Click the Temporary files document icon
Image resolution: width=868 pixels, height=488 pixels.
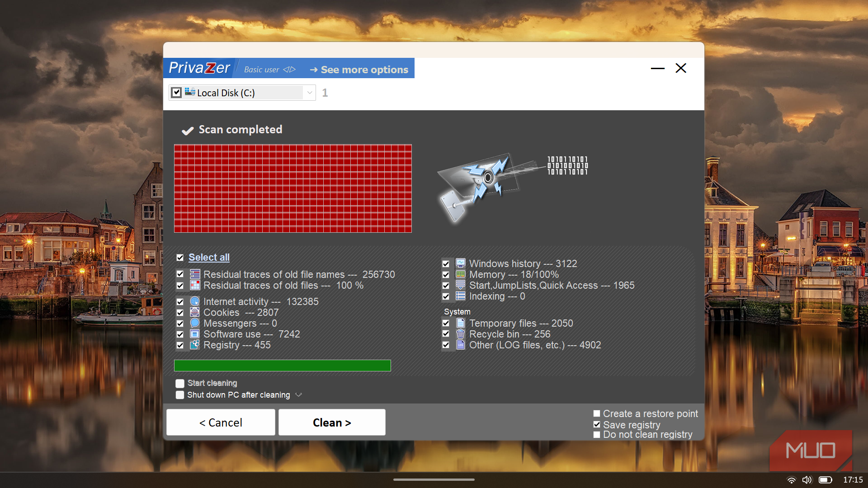pyautogui.click(x=461, y=323)
